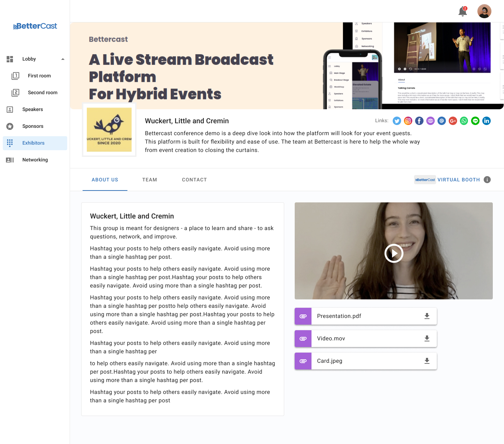Select Second room under Lobby
Viewport: 504px width, 444px height.
[43, 92]
